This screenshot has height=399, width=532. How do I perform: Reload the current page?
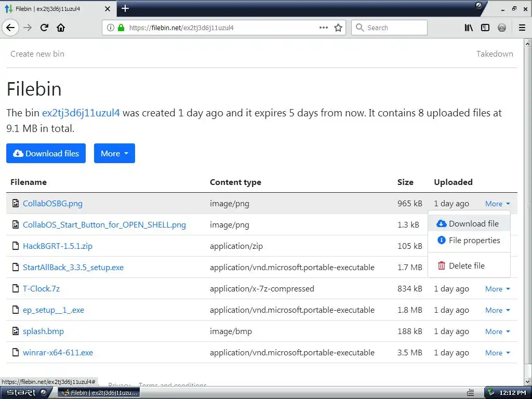[44, 28]
